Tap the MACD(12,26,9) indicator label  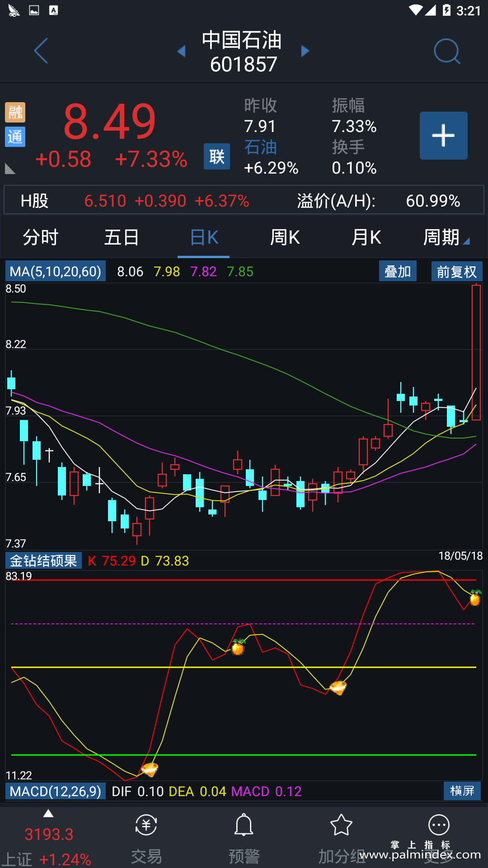click(56, 791)
